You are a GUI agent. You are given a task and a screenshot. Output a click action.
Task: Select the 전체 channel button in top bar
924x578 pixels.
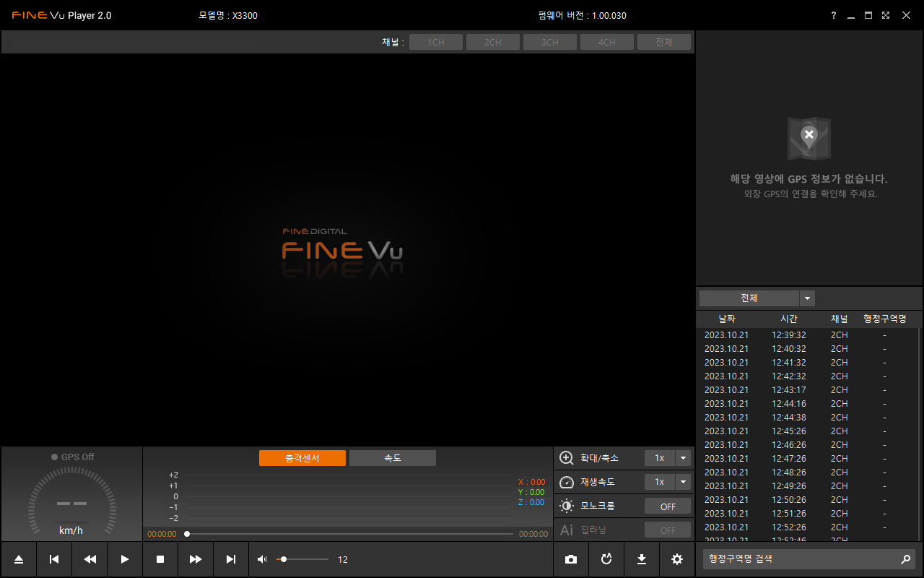(x=664, y=42)
